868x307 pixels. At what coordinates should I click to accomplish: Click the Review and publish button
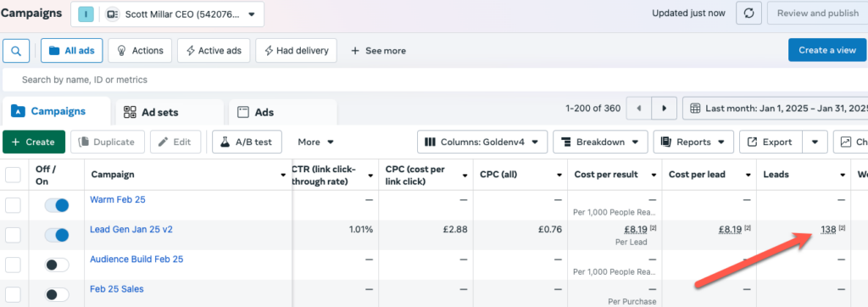817,14
